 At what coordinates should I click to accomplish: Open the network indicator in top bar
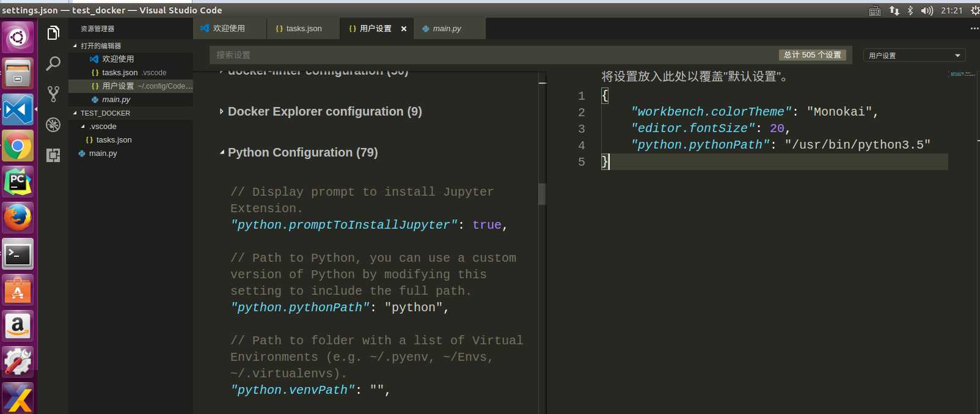(894, 10)
